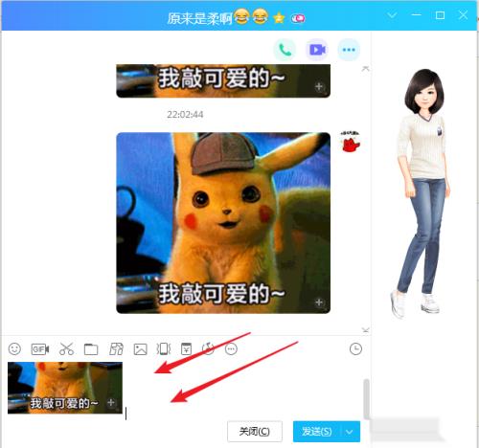
Task: Expand send options arrow beside 发送
Action: coord(350,432)
